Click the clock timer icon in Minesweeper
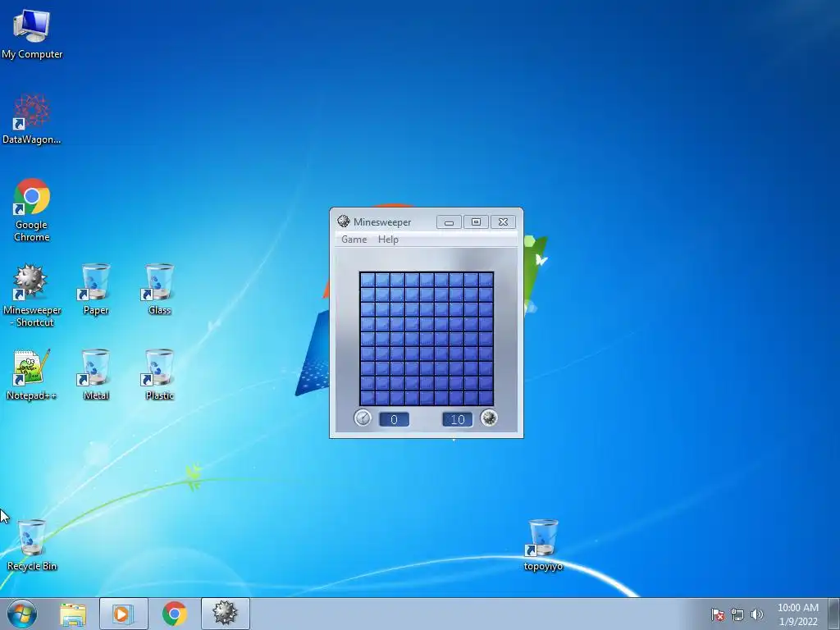 [x=363, y=418]
